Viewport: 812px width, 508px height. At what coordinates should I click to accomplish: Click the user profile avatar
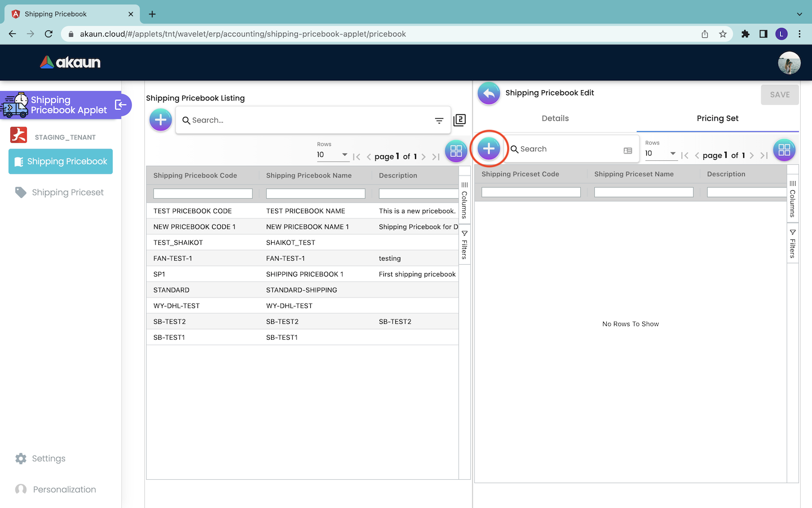point(789,63)
